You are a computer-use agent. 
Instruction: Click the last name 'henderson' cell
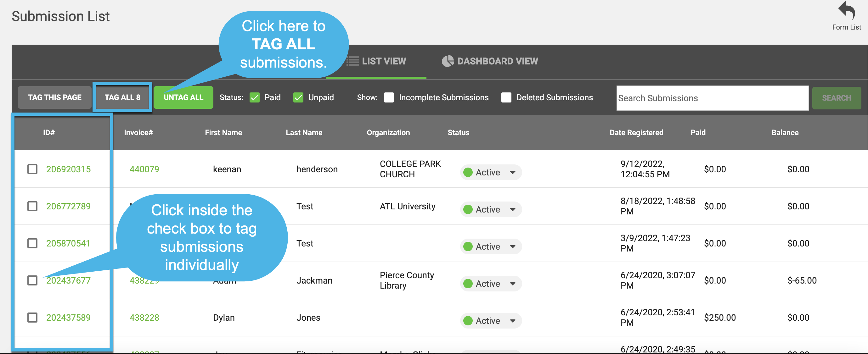click(x=317, y=169)
